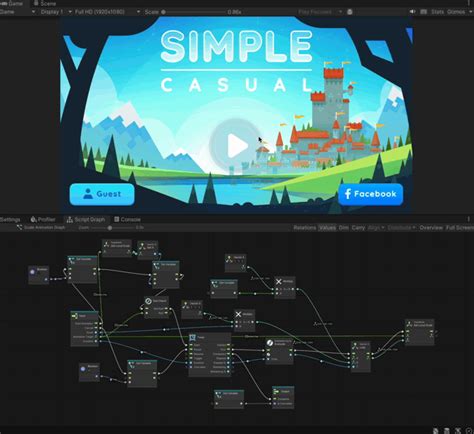The height and width of the screenshot is (434, 474).
Task: Click the Null Check node icon
Action: pos(148,301)
